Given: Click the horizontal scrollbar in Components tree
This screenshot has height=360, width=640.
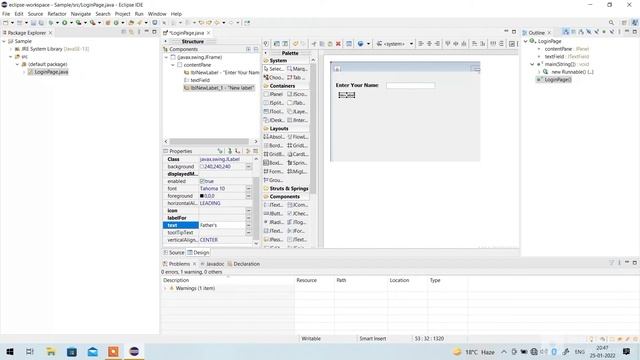Looking at the screenshot, I should 209,141.
